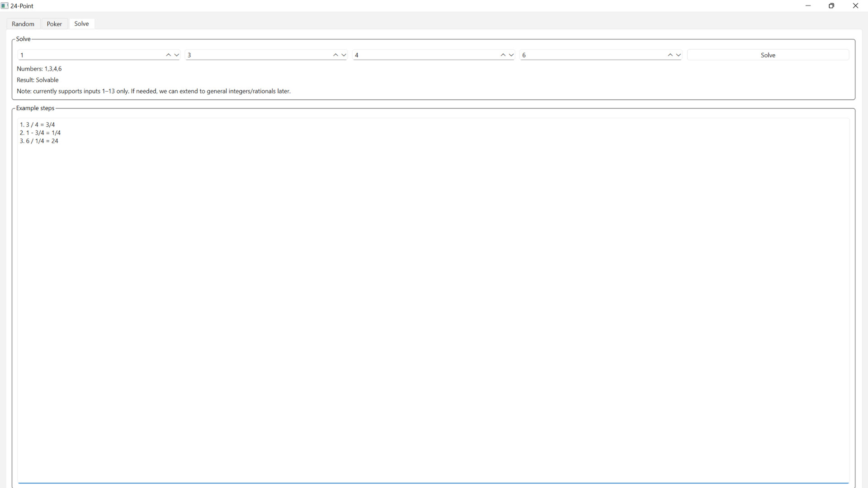Decrease the first number spinbox value
This screenshot has width=868, height=488.
[177, 55]
